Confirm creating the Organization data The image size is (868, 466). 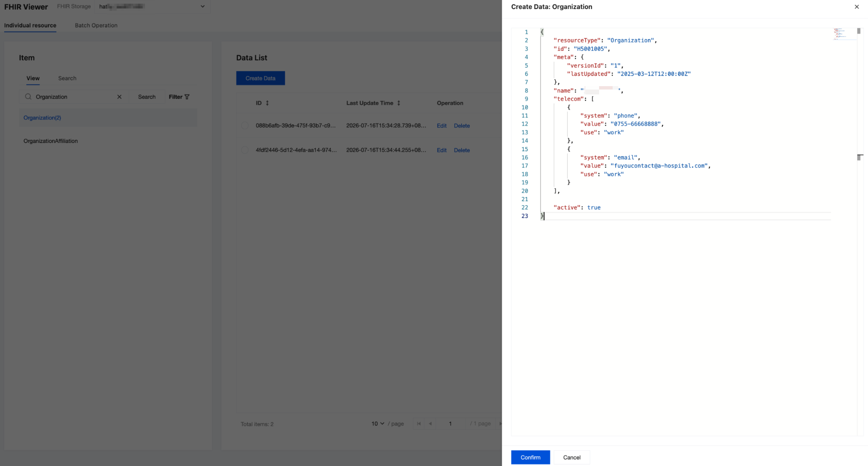pos(530,457)
